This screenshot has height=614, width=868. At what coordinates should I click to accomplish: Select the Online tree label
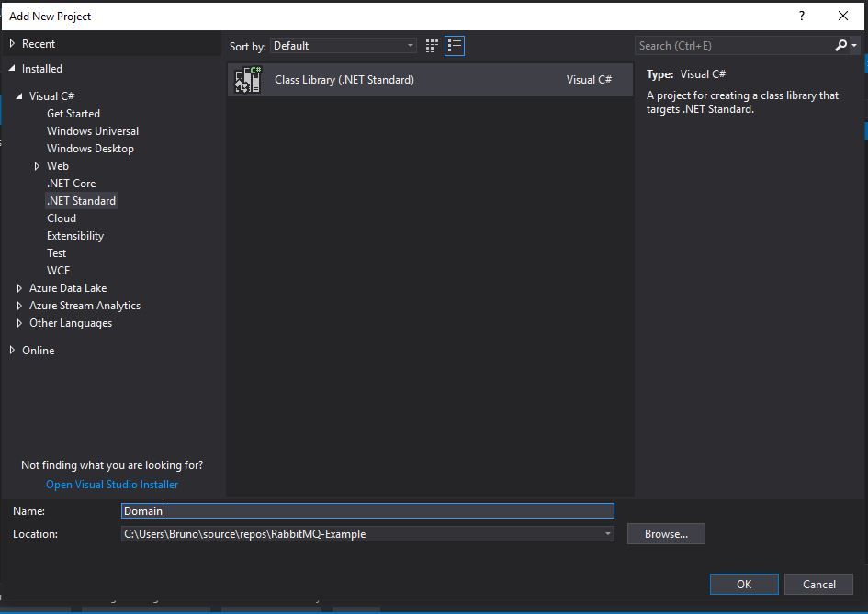pos(39,351)
